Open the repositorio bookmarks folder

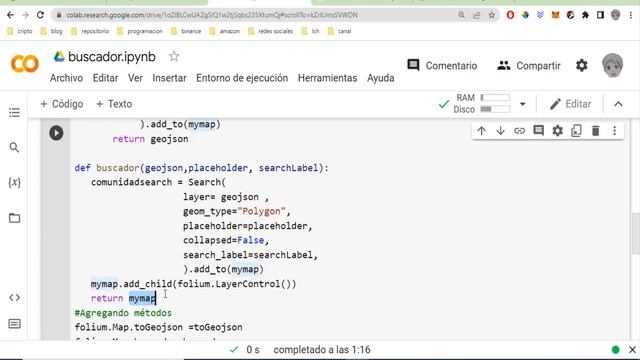point(90,31)
